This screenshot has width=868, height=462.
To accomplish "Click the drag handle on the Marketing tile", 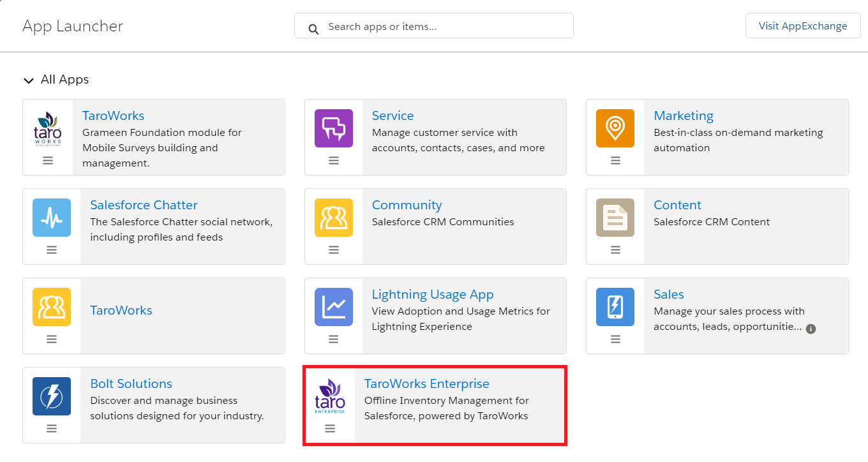I will click(x=615, y=161).
